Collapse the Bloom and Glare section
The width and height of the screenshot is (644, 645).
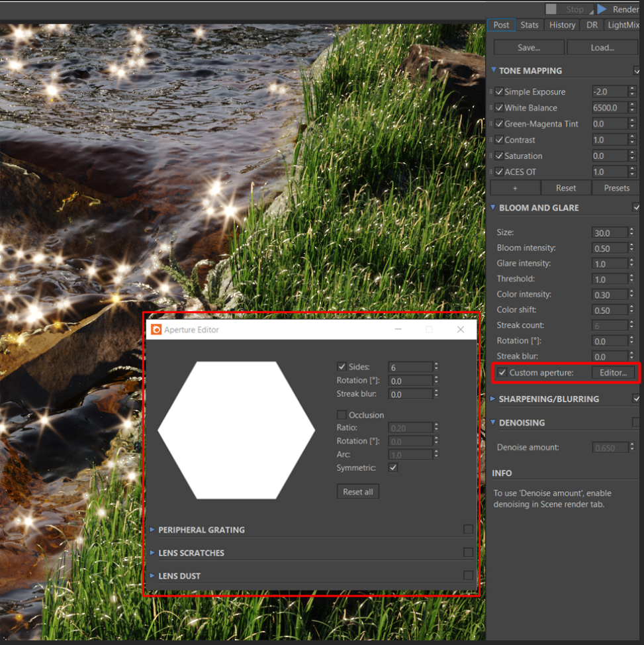[493, 208]
